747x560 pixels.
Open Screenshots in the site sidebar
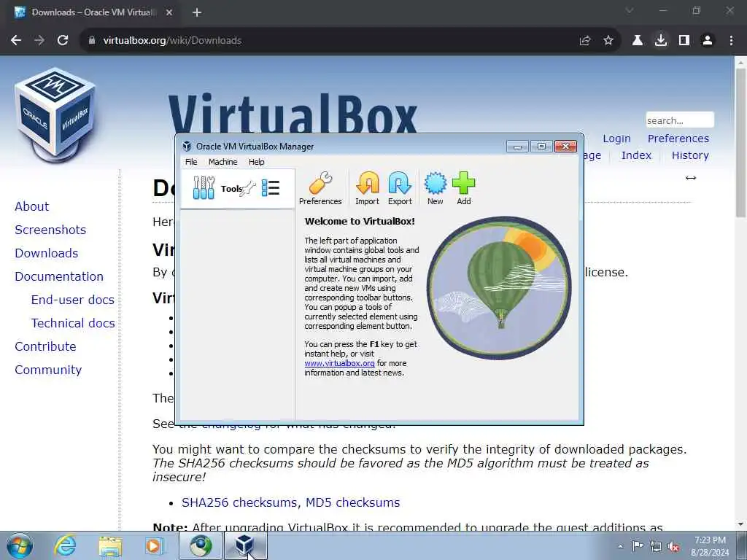[x=50, y=230]
